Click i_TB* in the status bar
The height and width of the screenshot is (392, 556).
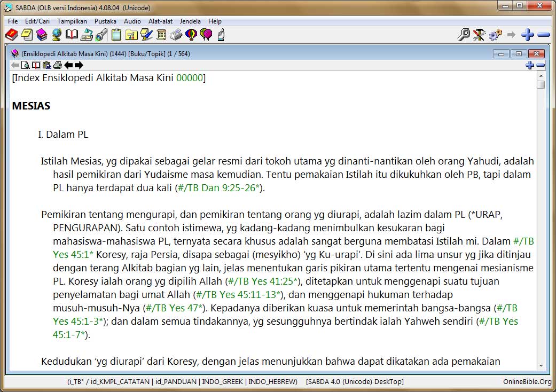point(77,382)
